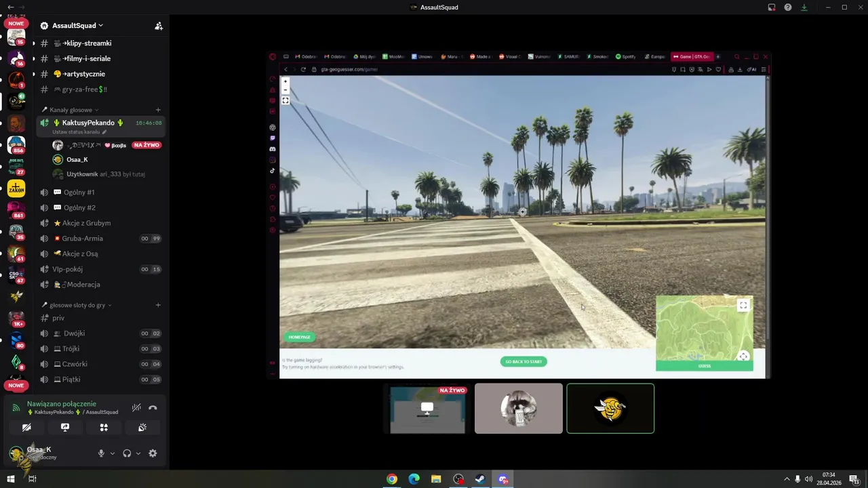Select the live stream thumbnail tile
This screenshot has height=488, width=868.
[427, 408]
